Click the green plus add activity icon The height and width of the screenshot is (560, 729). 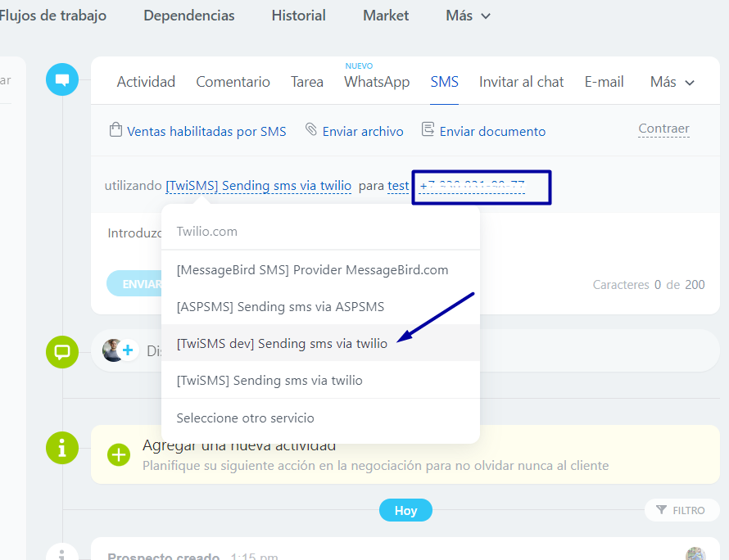[x=120, y=454]
